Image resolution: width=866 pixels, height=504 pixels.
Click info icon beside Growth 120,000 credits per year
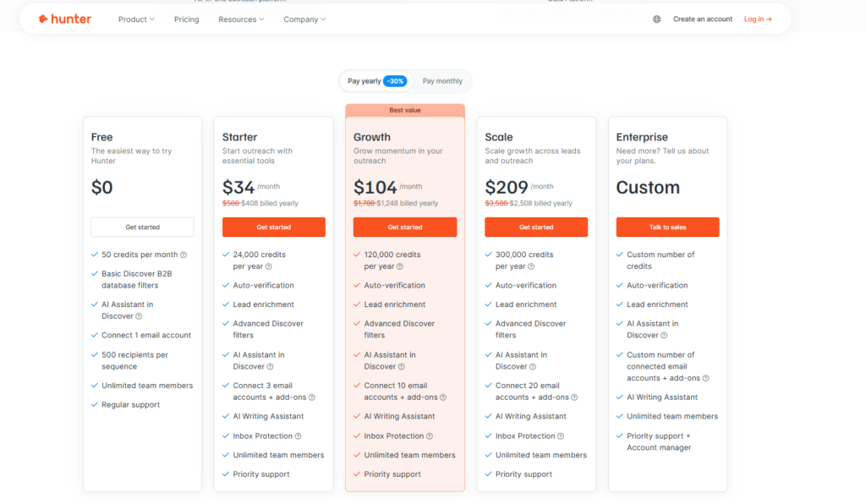click(400, 266)
